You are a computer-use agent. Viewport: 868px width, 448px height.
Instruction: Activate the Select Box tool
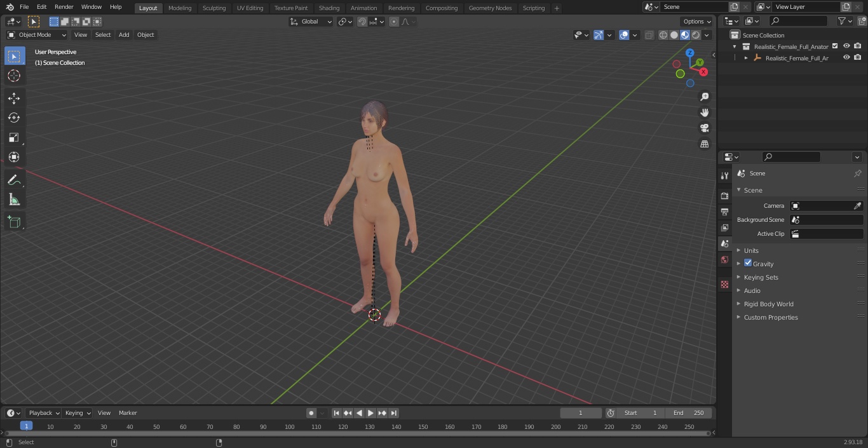pyautogui.click(x=14, y=56)
